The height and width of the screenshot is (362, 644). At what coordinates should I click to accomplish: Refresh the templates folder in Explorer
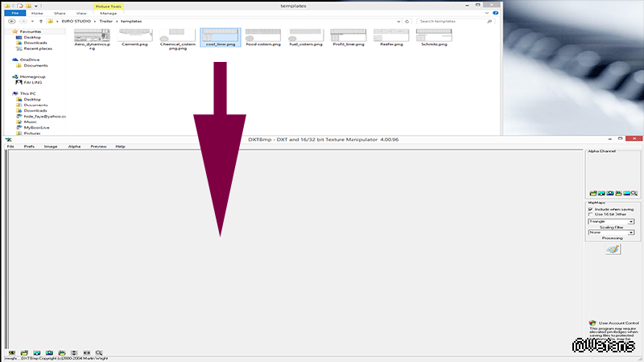click(407, 22)
